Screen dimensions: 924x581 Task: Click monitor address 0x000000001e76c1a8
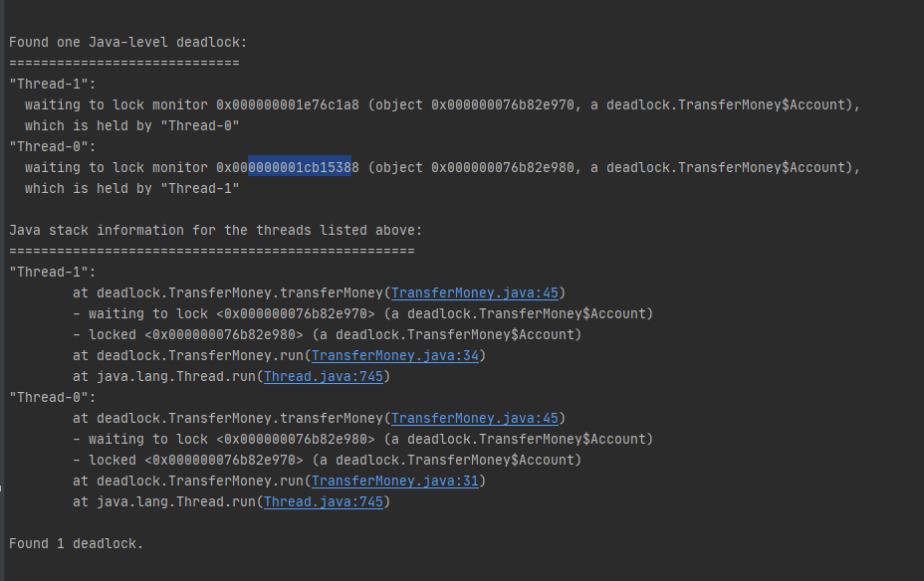click(x=287, y=104)
